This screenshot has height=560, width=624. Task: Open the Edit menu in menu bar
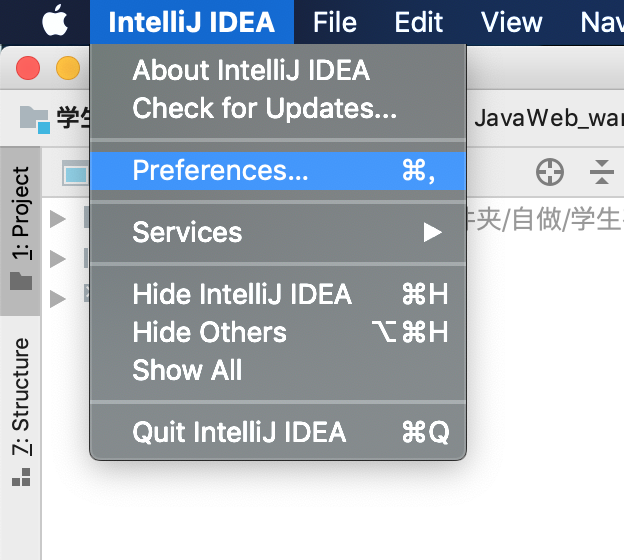pyautogui.click(x=418, y=21)
